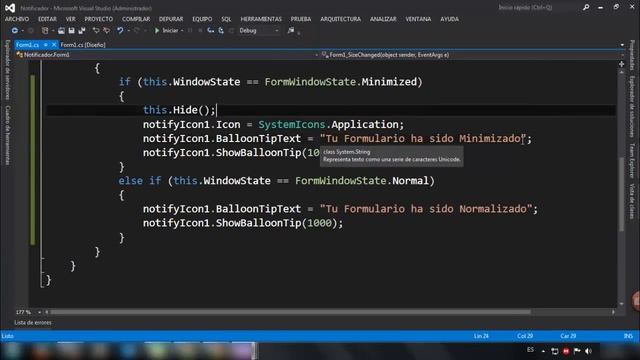Open the AYUDA menu

coord(449,19)
